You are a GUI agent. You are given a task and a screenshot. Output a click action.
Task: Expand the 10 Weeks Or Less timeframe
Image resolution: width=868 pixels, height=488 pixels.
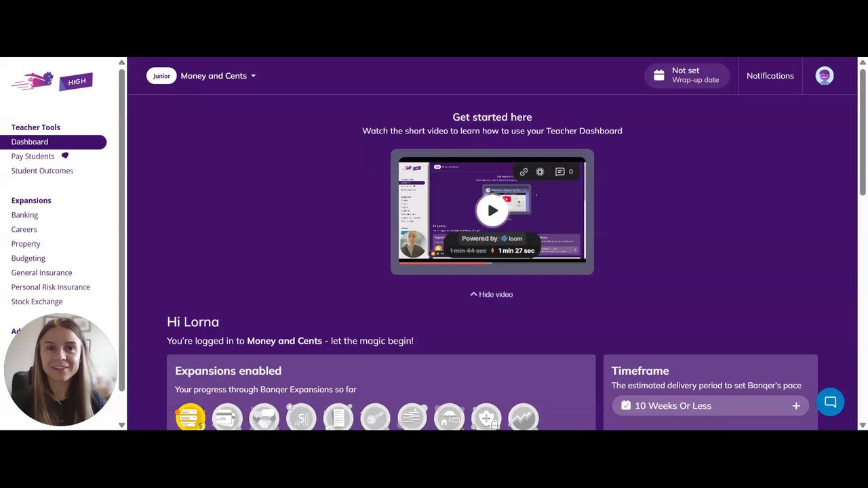[x=710, y=405]
